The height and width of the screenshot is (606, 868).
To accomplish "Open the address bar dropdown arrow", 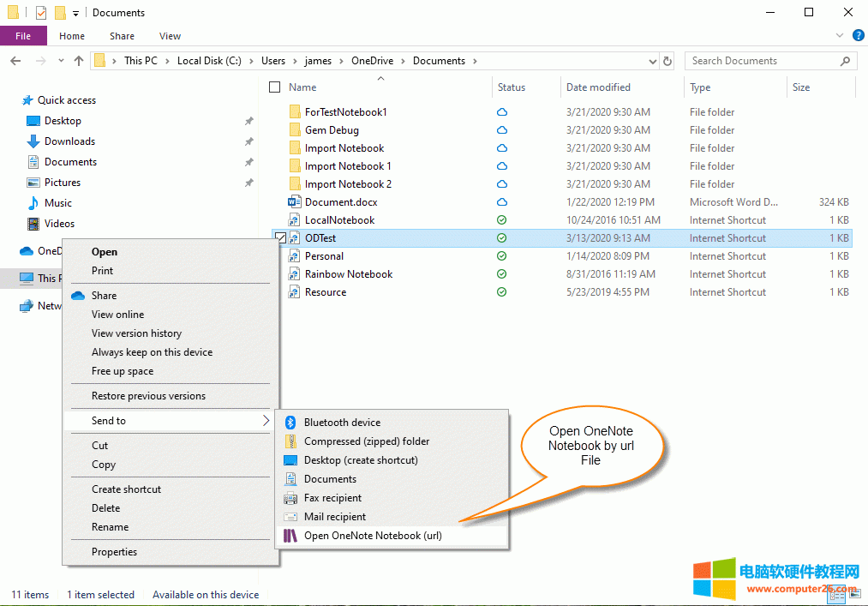I will [652, 61].
